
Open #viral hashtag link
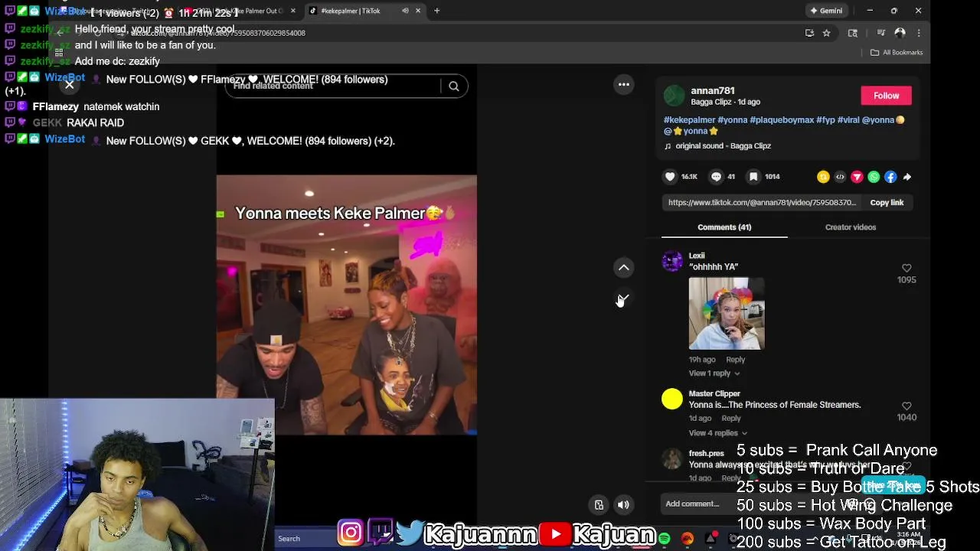pos(848,120)
